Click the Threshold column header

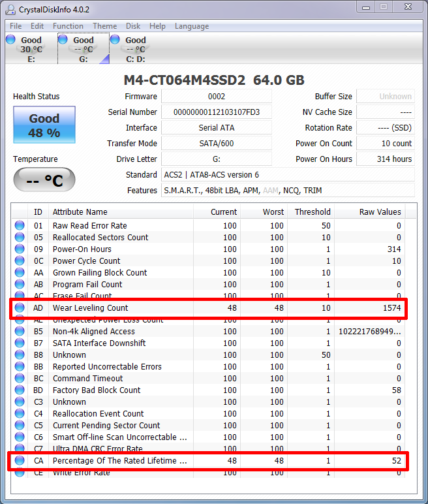click(311, 212)
